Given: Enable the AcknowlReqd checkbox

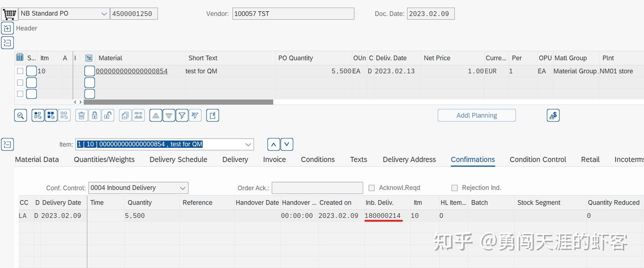Looking at the screenshot, I should pyautogui.click(x=372, y=188).
